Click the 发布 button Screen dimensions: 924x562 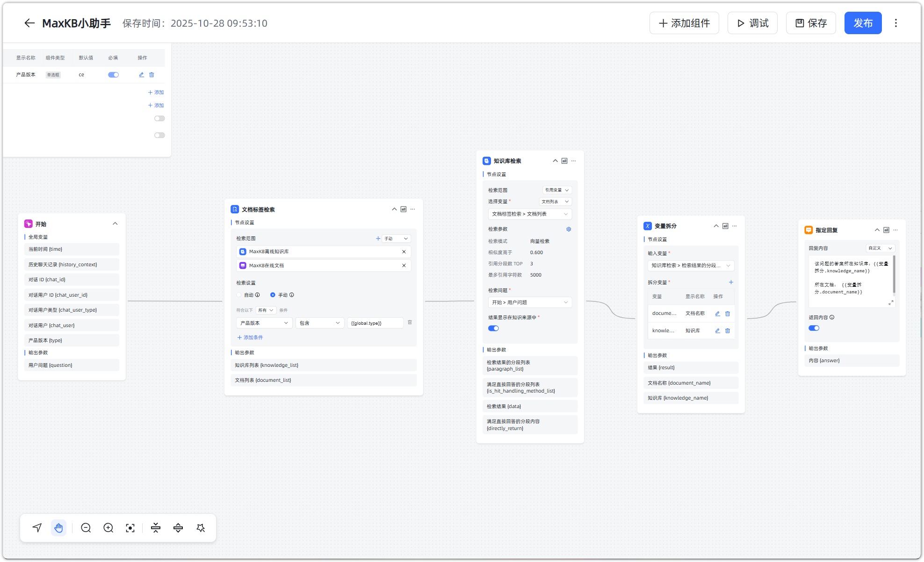[863, 23]
